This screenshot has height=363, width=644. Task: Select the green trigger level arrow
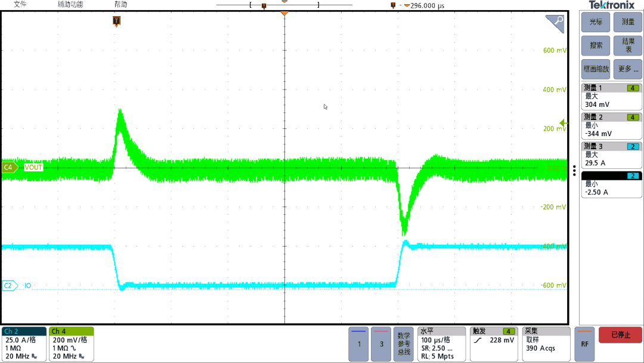coord(562,123)
